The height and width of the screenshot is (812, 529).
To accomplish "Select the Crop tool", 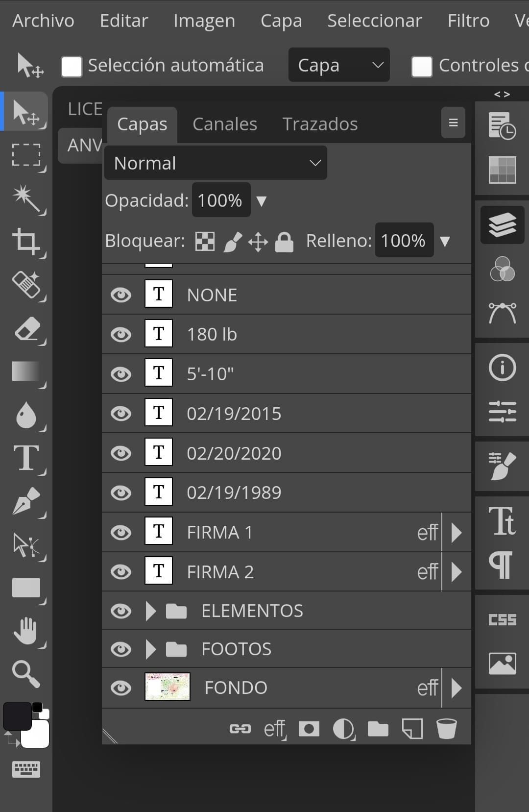I will 26,242.
